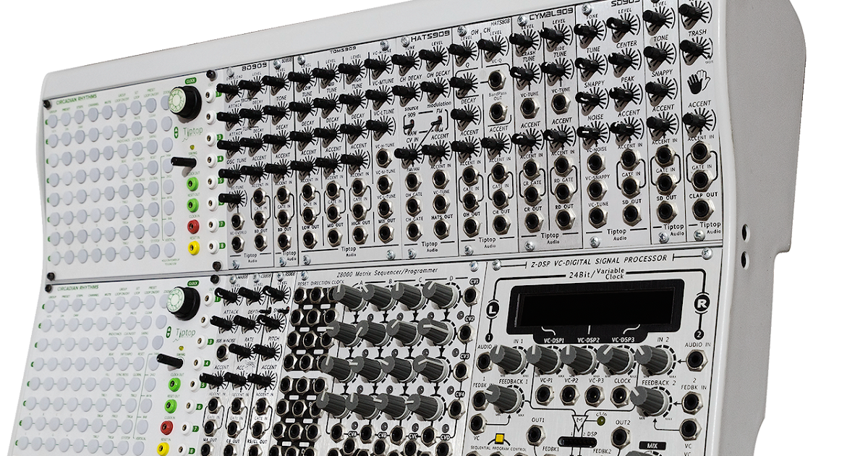Click the MIX badge on the Z-DSP panel

tap(652, 444)
